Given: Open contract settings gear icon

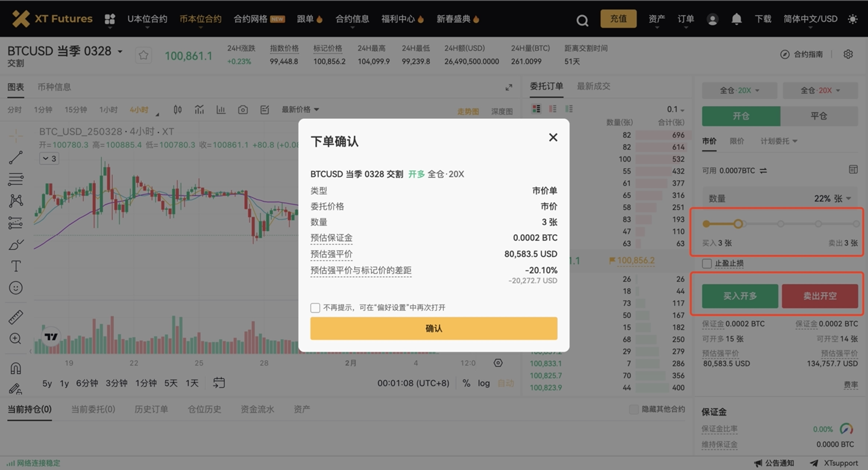Looking at the screenshot, I should (x=848, y=54).
